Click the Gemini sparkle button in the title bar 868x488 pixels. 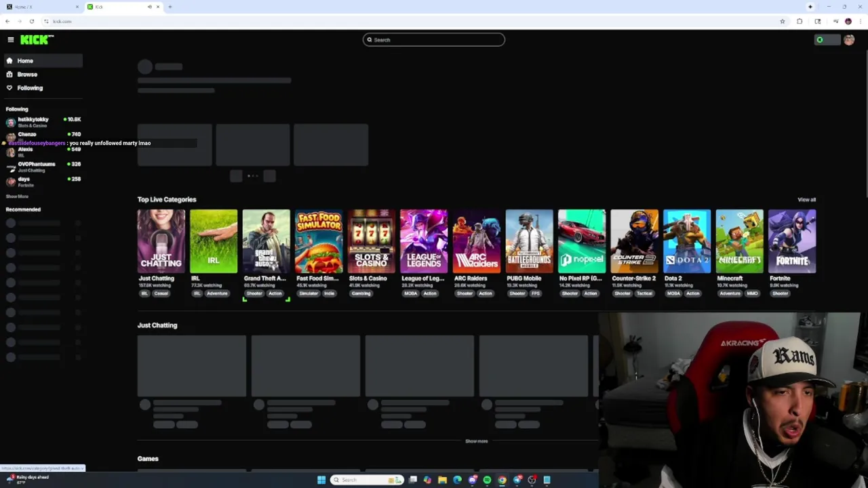pos(810,7)
